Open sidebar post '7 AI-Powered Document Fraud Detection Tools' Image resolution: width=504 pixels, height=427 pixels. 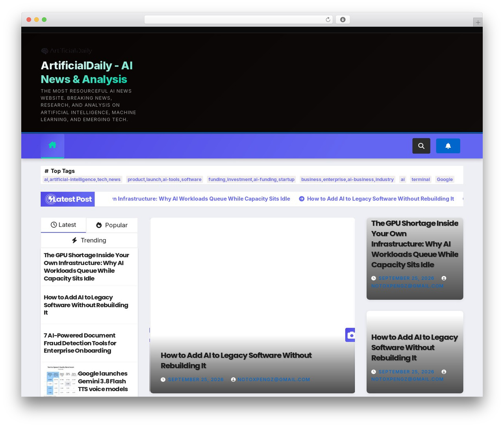[80, 343]
